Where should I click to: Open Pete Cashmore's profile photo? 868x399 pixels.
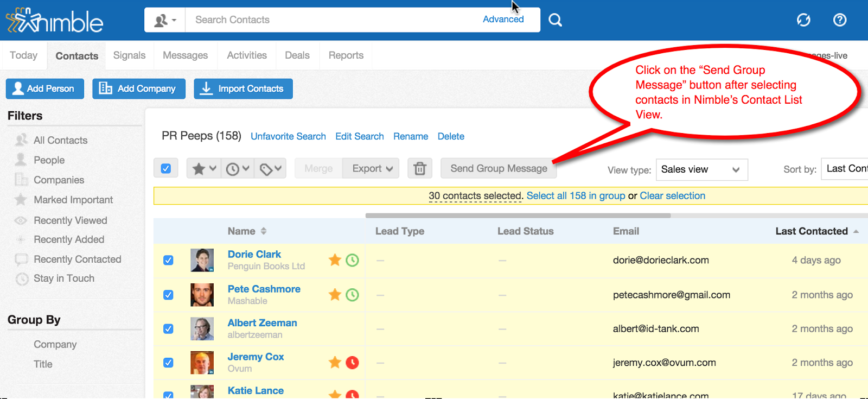(x=202, y=295)
